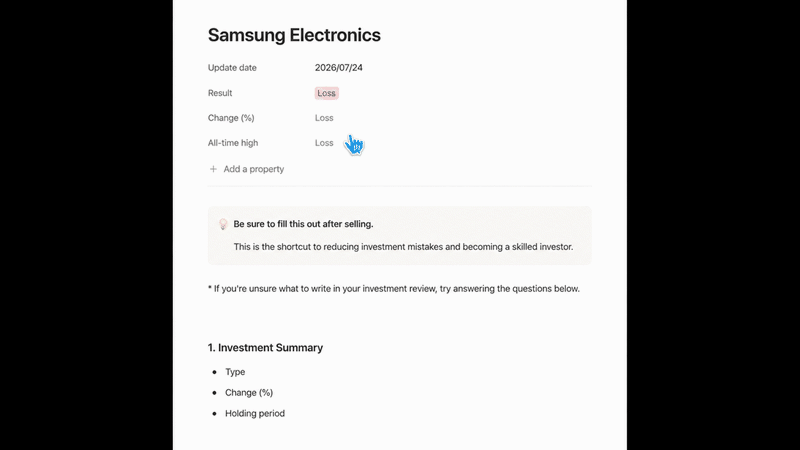Click the callout text about skilled investor
Image resolution: width=800 pixels, height=450 pixels.
404,247
